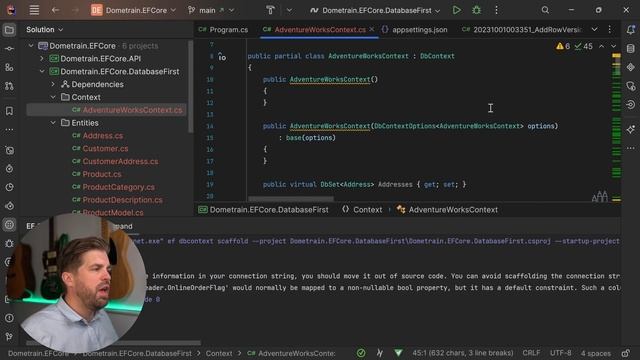Click the green check status bar icon
Viewport: 640px width, 360px height.
pyautogui.click(x=361, y=353)
